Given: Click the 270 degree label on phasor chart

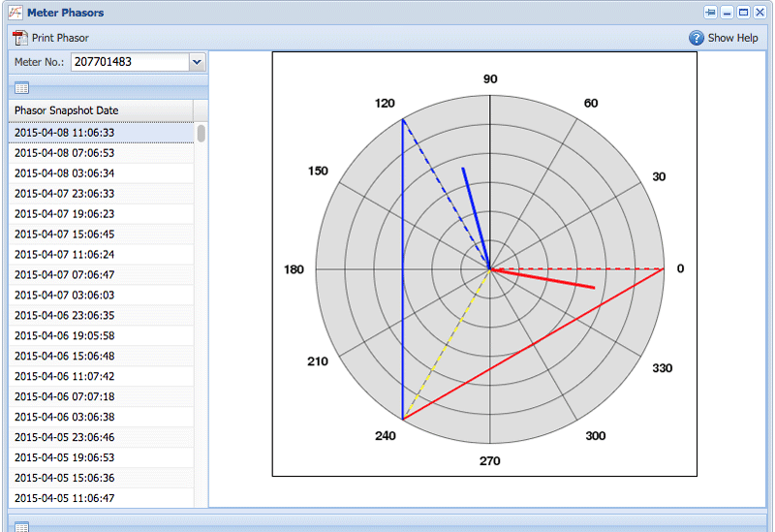Looking at the screenshot, I should (490, 461).
